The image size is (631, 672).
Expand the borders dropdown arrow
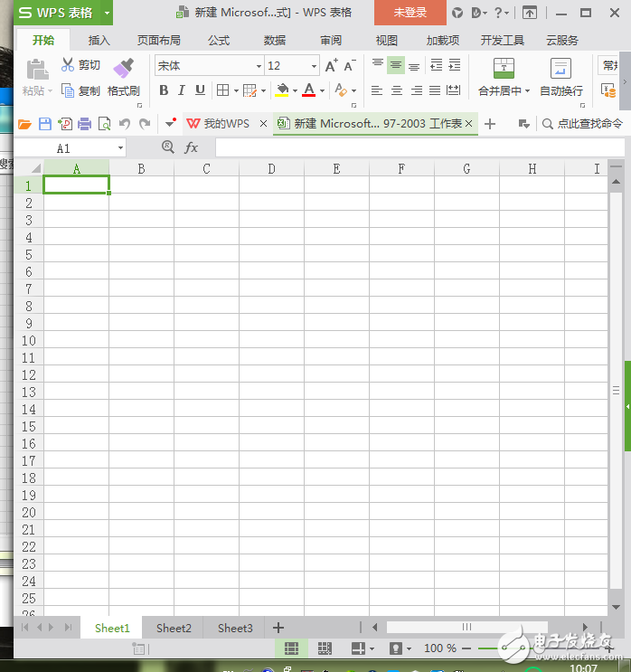tap(236, 90)
